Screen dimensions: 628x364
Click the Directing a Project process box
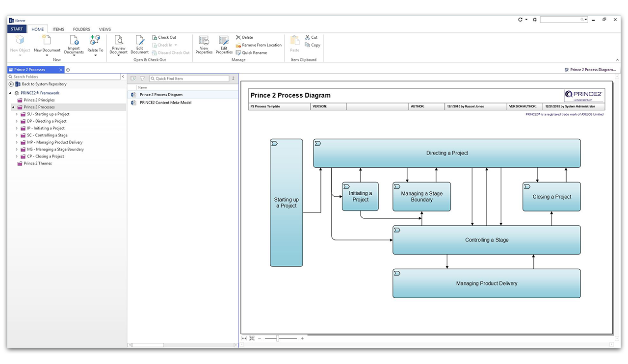coord(447,153)
